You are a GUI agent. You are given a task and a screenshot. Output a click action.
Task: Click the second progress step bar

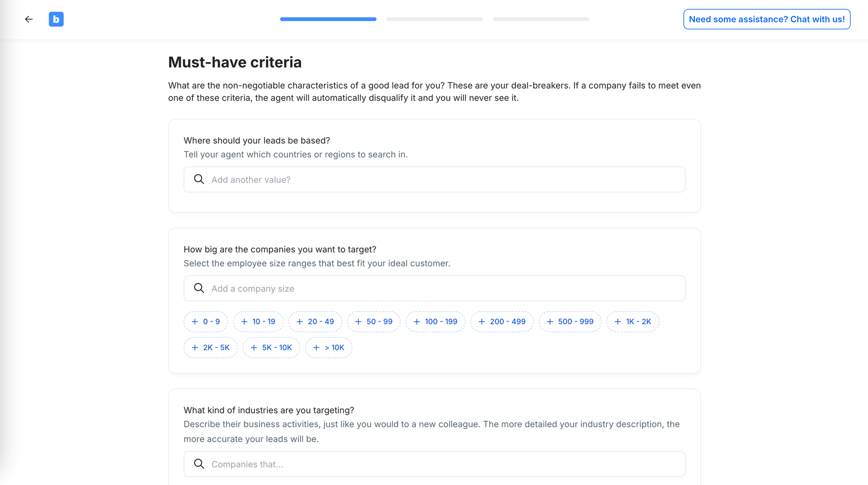(434, 19)
